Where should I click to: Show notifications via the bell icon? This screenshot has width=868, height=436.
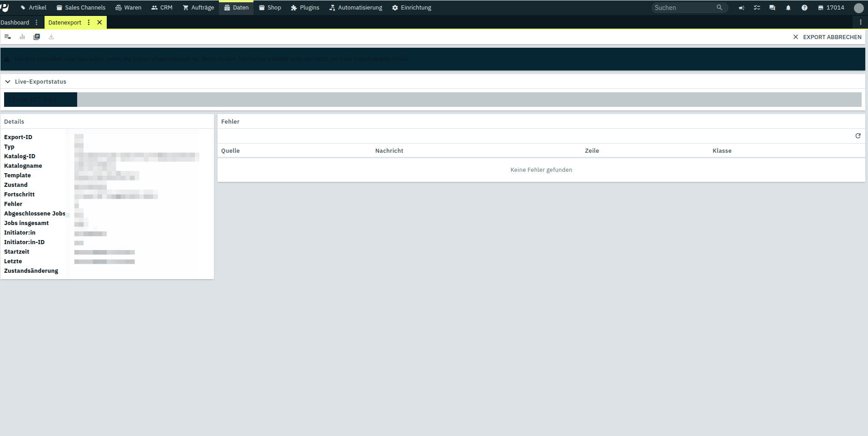[788, 8]
